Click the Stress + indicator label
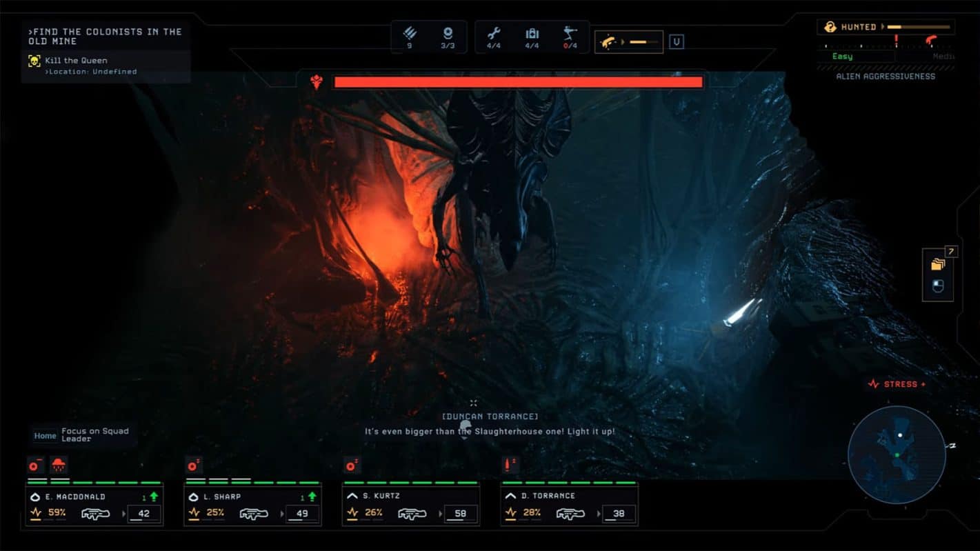Screen dimensions: 980x551 tap(897, 384)
